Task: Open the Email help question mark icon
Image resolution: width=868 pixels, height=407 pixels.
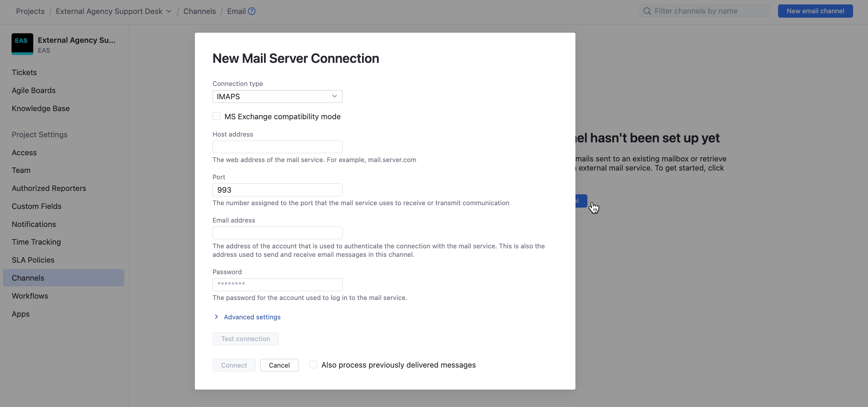Action: click(251, 11)
